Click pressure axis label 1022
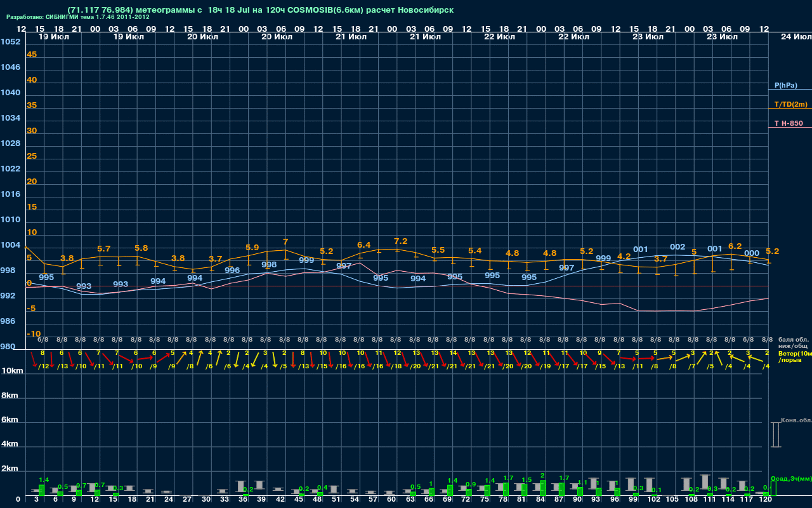812x508 pixels. click(x=10, y=169)
